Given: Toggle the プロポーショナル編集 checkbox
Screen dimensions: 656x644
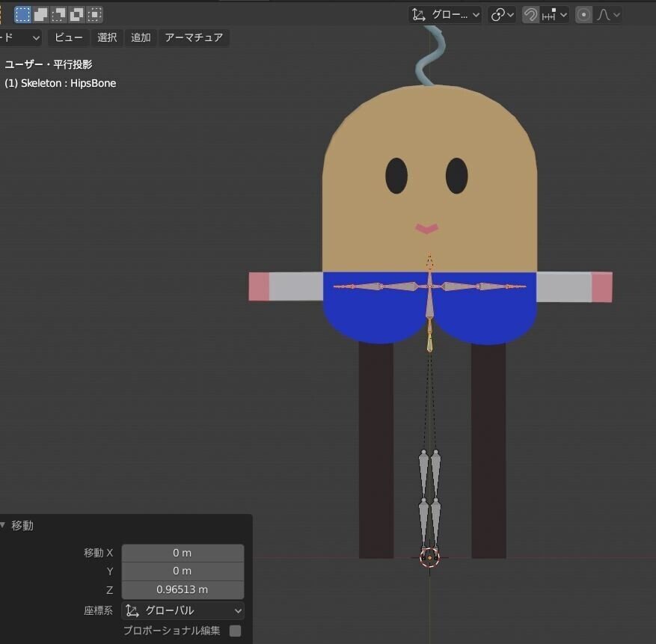Looking at the screenshot, I should (x=235, y=631).
